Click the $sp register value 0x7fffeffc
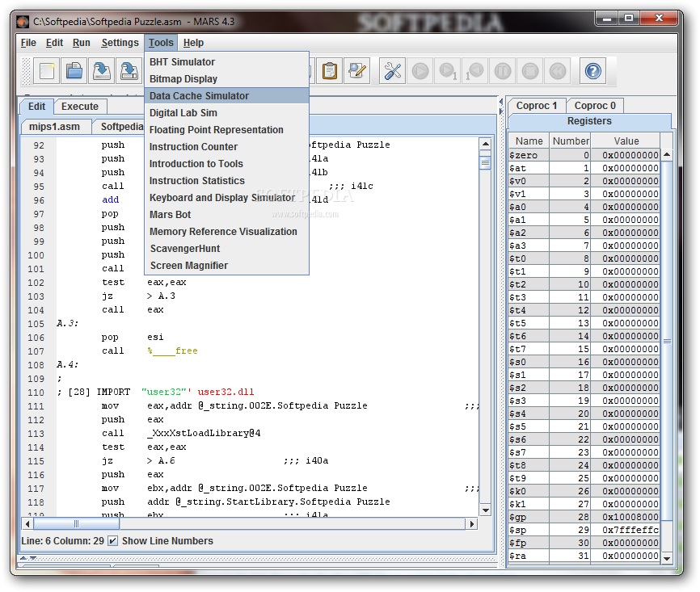This screenshot has width=700, height=592. (625, 530)
